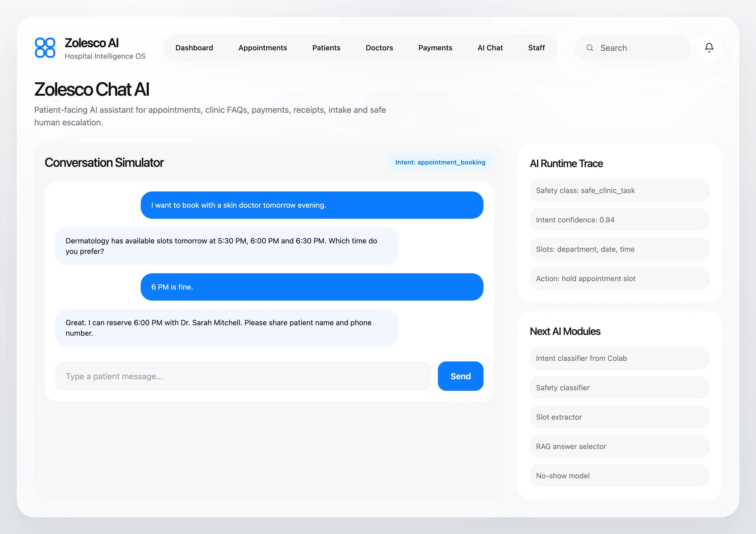
Task: Click the 'Zolesco Chat AI' page title
Action: (x=92, y=89)
